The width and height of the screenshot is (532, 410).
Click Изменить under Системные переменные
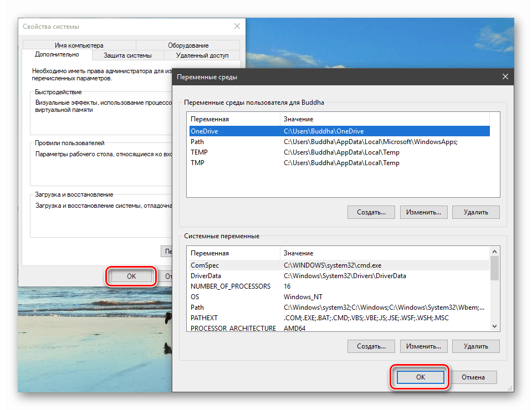click(x=424, y=346)
